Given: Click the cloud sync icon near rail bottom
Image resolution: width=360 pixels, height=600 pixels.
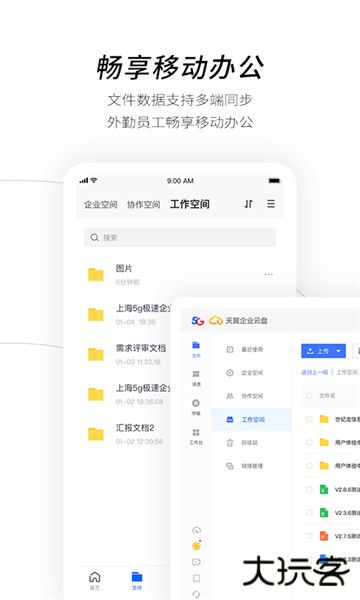Looking at the screenshot, I should click(196, 530).
